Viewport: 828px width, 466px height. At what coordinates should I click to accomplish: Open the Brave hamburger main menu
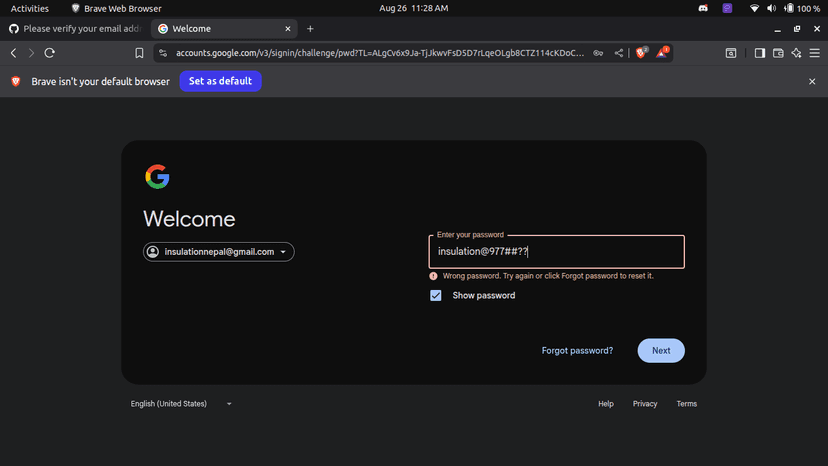814,53
